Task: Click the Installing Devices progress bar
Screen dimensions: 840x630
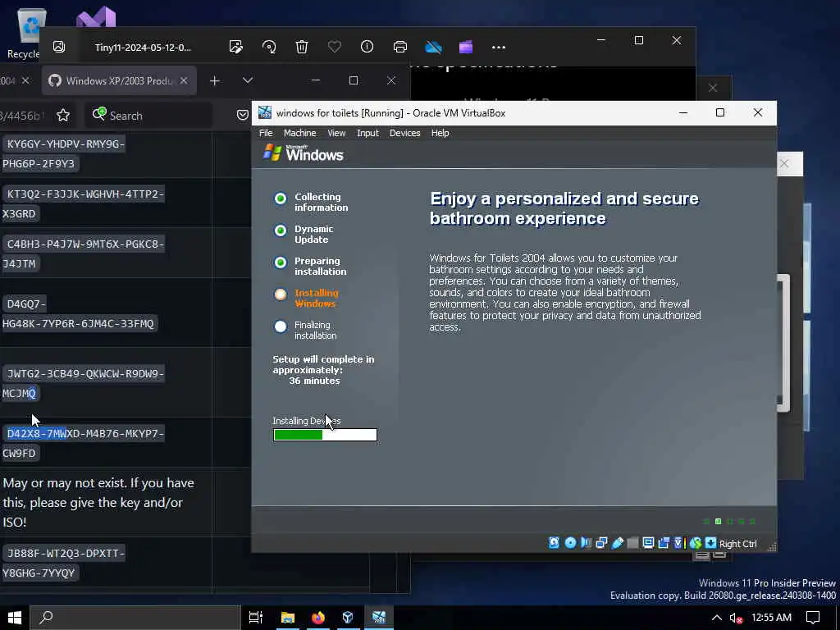Action: coord(325,435)
